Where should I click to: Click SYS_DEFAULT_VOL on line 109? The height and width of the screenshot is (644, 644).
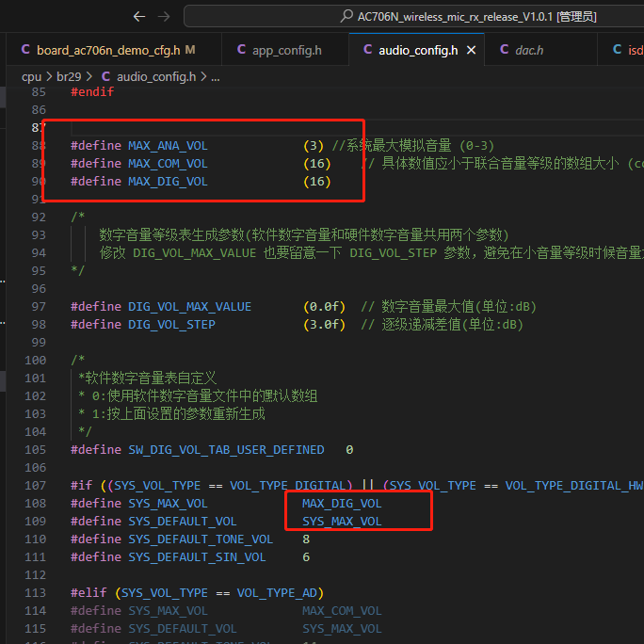pyautogui.click(x=183, y=522)
